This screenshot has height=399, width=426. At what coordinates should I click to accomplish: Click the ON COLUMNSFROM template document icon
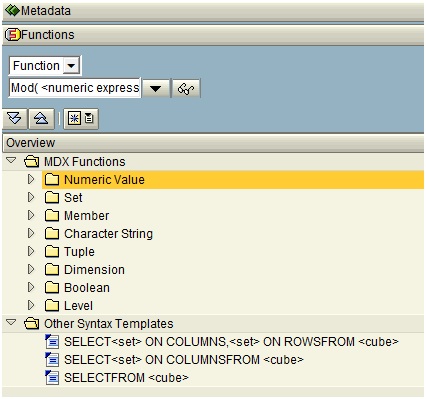pyautogui.click(x=52, y=360)
